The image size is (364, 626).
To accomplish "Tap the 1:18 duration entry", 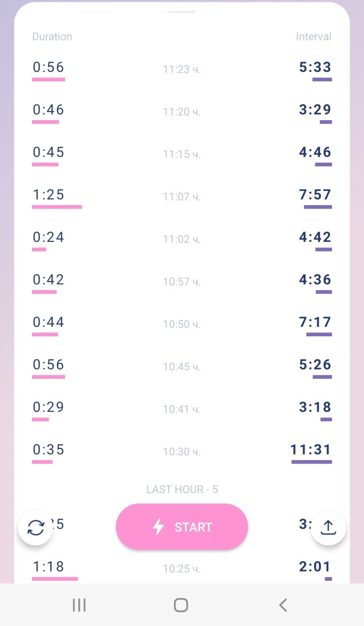I will tap(49, 567).
